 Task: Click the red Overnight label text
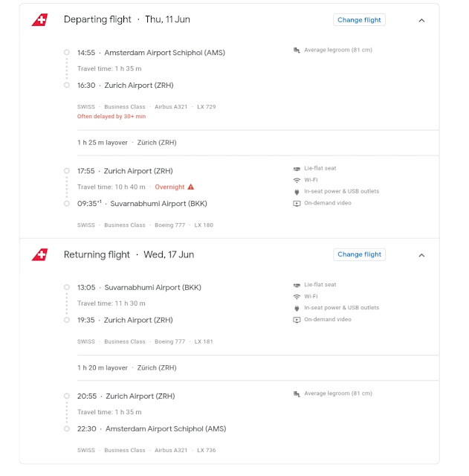169,187
